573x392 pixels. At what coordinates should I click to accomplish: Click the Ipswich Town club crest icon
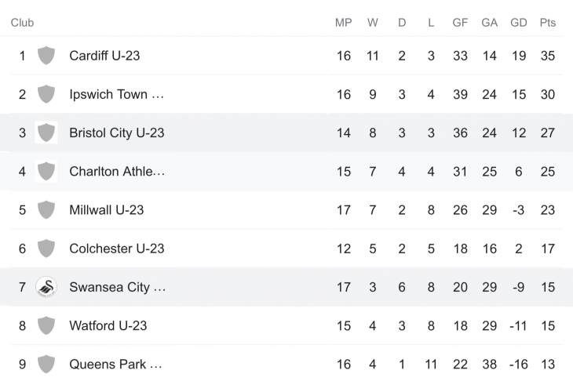pyautogui.click(x=46, y=94)
